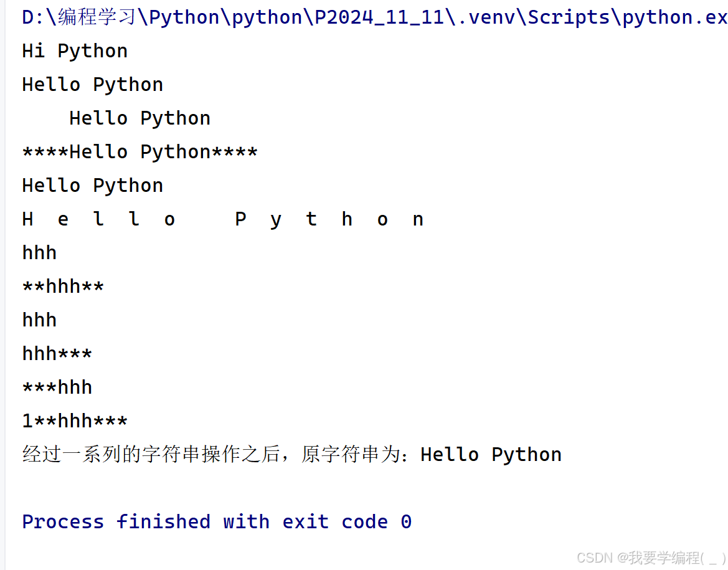Click the python.exe interpreter path link
The image size is (728, 570).
tap(375, 17)
